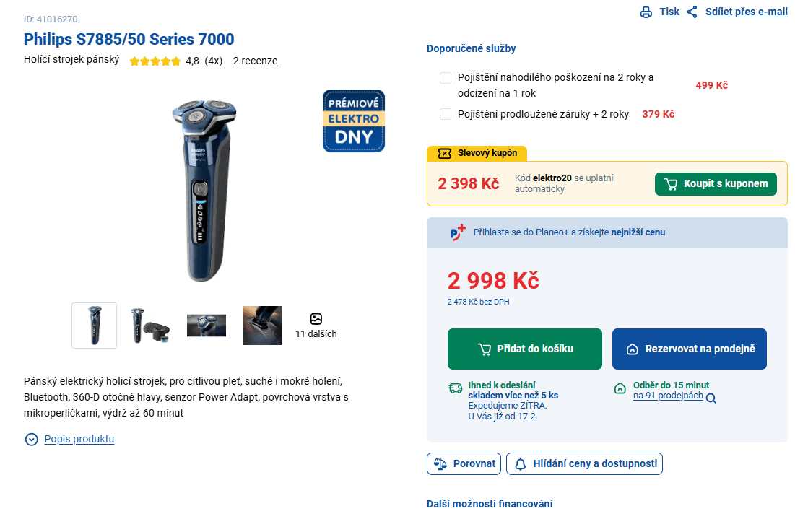This screenshot has width=795, height=532.
Task: Check the extended warranty + 2 roky option
Action: [445, 113]
